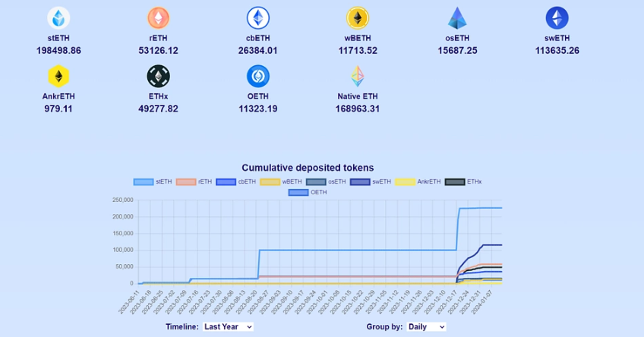Toggle stETH series via legend swatch
This screenshot has width=644, height=337.
[144, 182]
